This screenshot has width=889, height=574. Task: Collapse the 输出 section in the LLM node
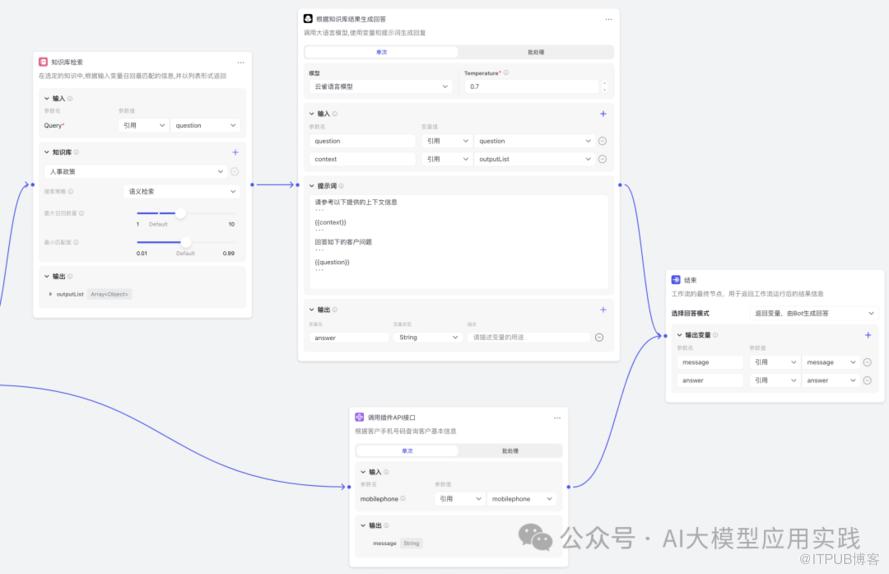312,310
